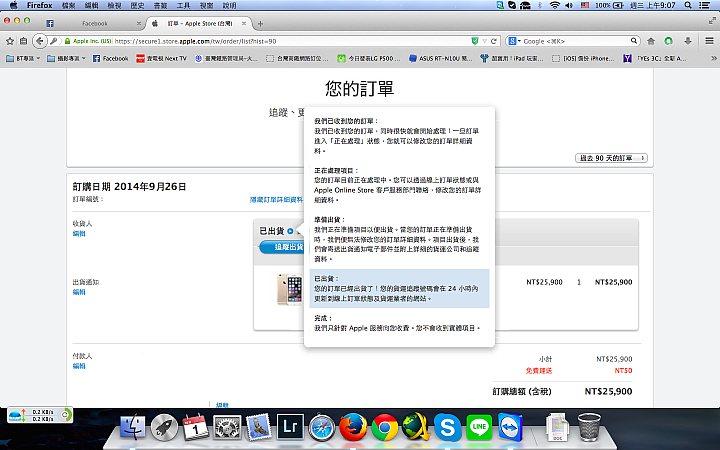This screenshot has height=450, width=720.
Task: Open Finder from the Dock
Action: point(133,427)
